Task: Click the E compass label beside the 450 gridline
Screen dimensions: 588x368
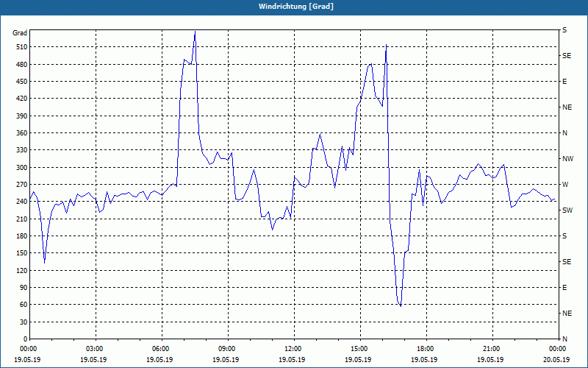Action: coord(564,82)
